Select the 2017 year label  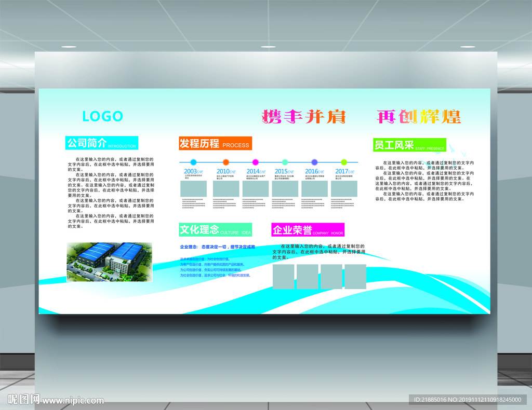[x=345, y=171]
